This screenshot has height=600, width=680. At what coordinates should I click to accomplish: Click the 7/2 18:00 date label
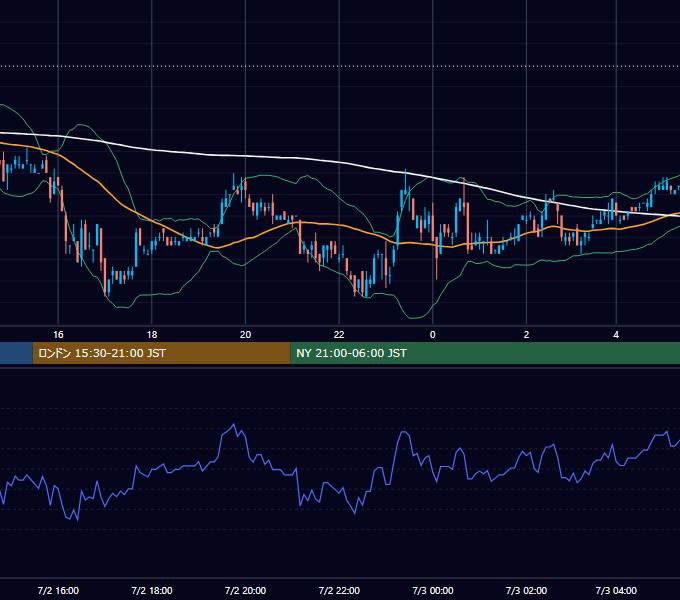[152, 590]
